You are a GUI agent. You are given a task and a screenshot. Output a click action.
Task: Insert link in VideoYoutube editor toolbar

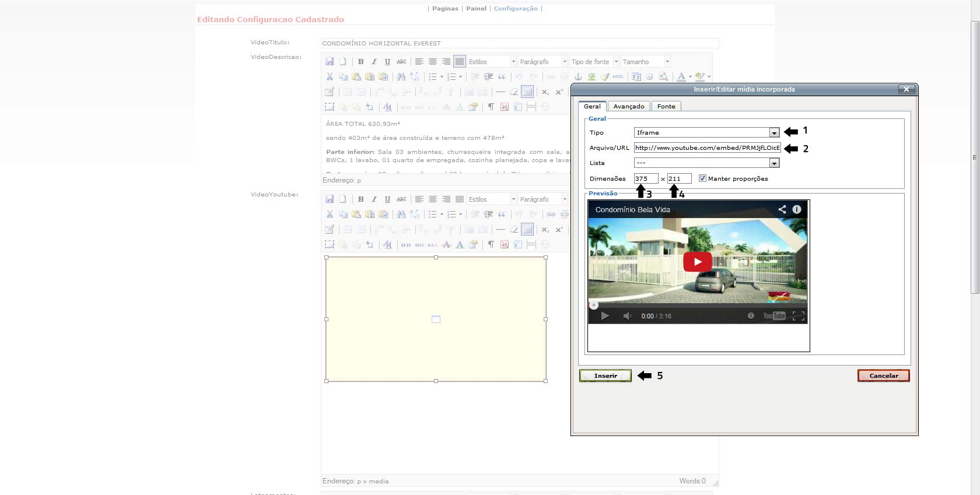[551, 214]
